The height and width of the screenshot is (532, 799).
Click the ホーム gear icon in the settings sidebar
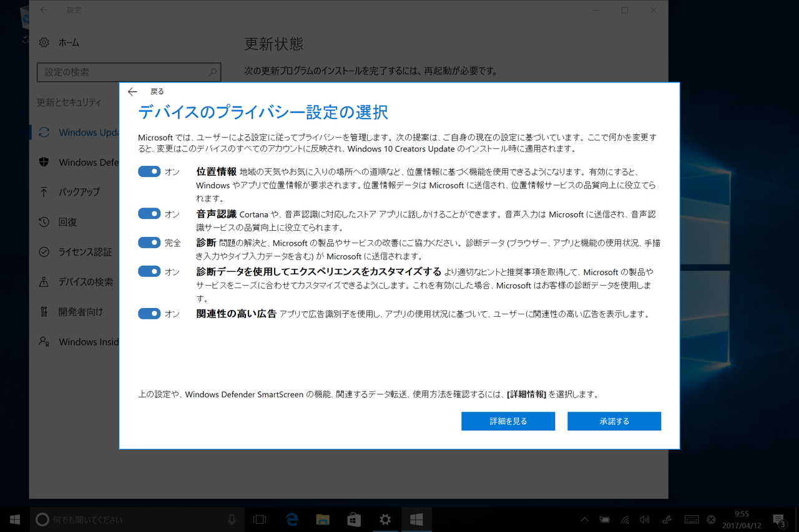44,42
